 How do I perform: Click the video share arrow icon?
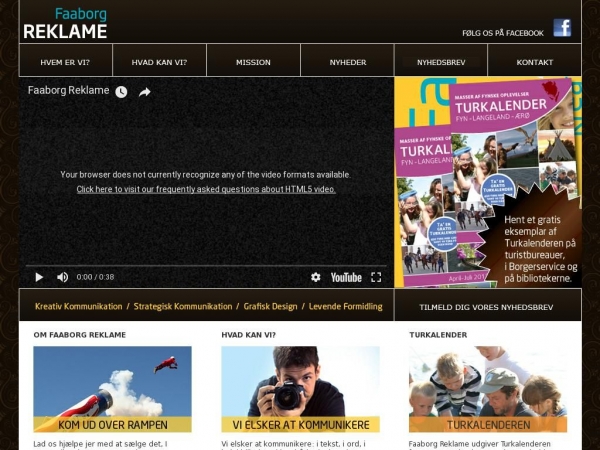(x=145, y=92)
